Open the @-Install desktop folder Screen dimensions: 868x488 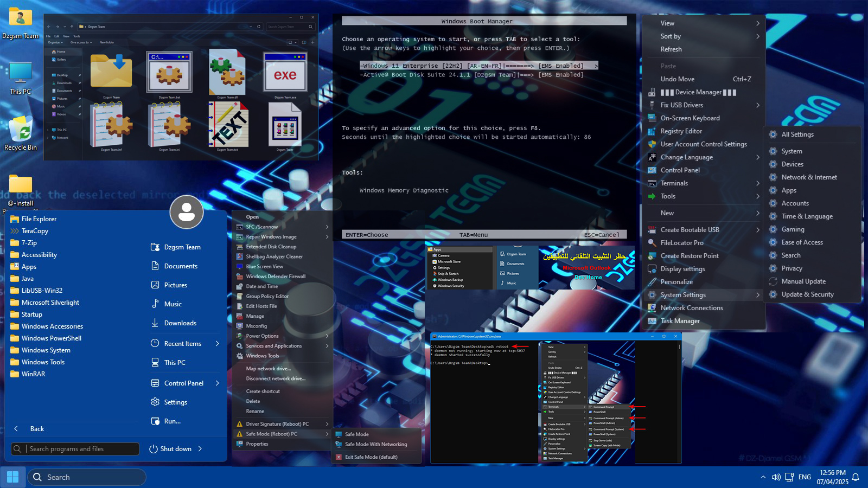21,191
